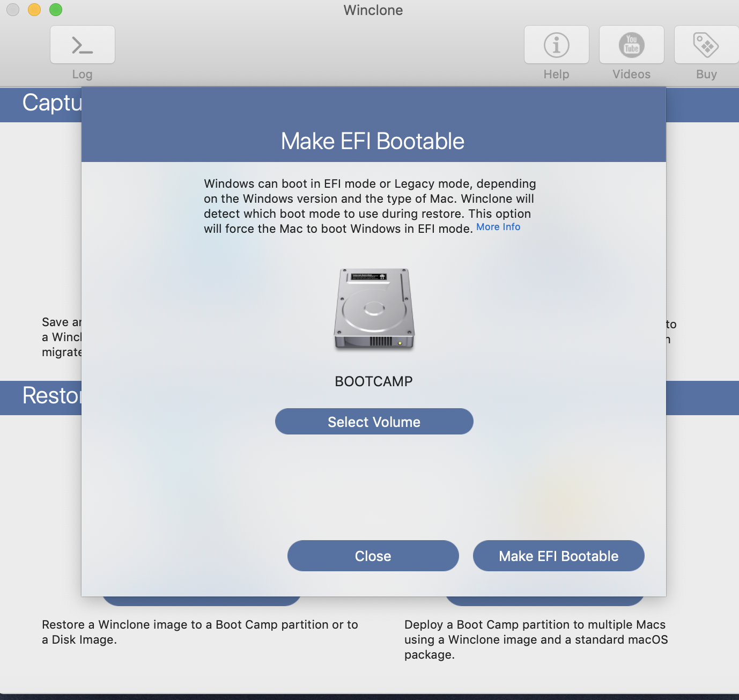This screenshot has width=739, height=700.
Task: Click the info symbol above Help
Action: tap(556, 45)
